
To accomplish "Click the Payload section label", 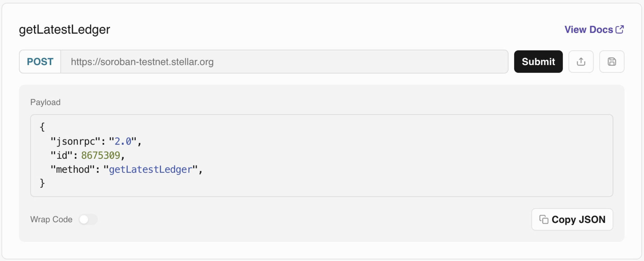I will point(45,102).
